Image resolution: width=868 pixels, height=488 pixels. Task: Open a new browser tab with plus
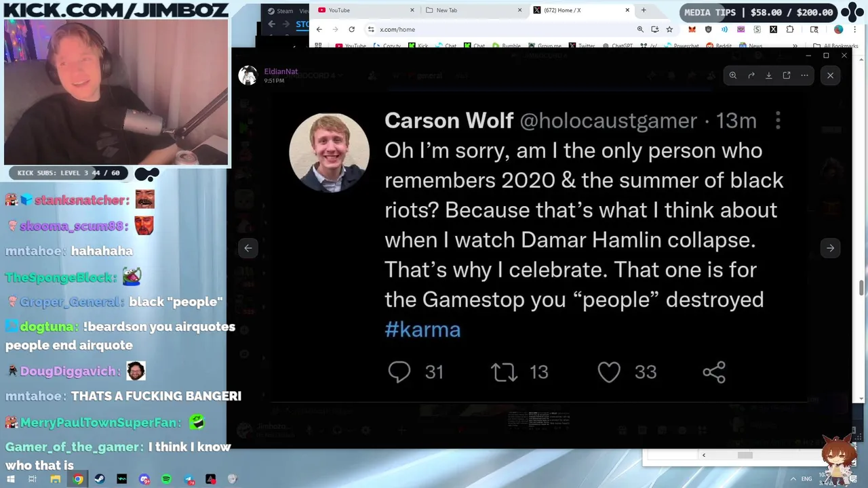click(x=644, y=10)
